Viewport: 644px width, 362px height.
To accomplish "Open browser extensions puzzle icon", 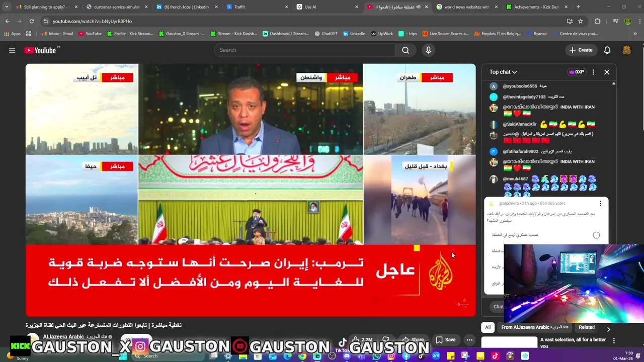I will click(x=598, y=21).
